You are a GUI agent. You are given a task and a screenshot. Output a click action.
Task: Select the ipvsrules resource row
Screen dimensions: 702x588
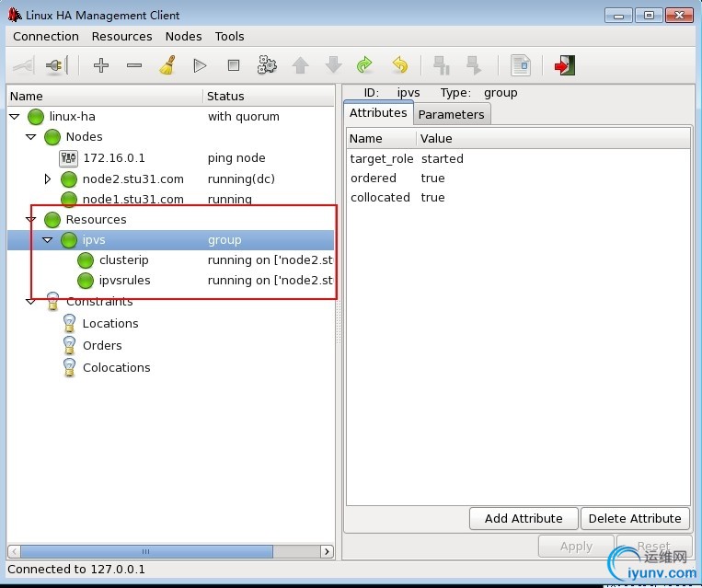coord(170,281)
